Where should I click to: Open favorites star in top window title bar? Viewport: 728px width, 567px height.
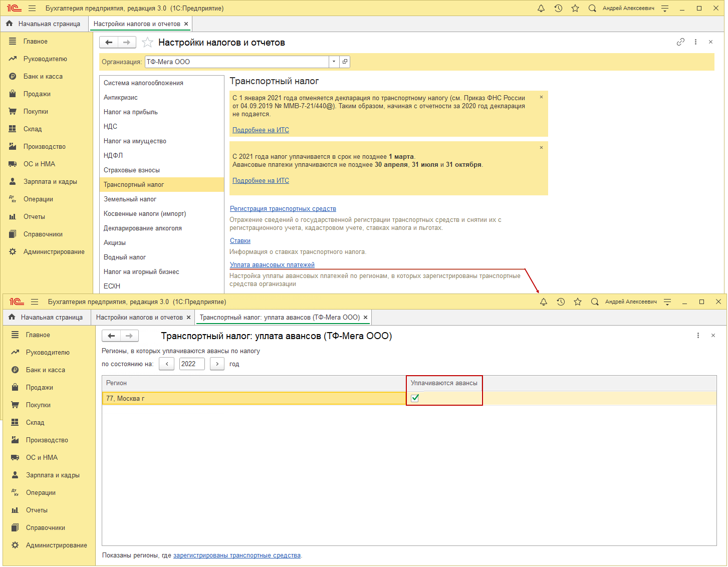coord(575,8)
